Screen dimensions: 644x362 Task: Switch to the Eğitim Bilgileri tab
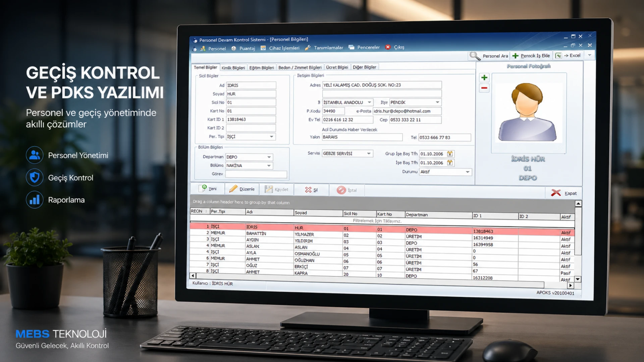261,68
